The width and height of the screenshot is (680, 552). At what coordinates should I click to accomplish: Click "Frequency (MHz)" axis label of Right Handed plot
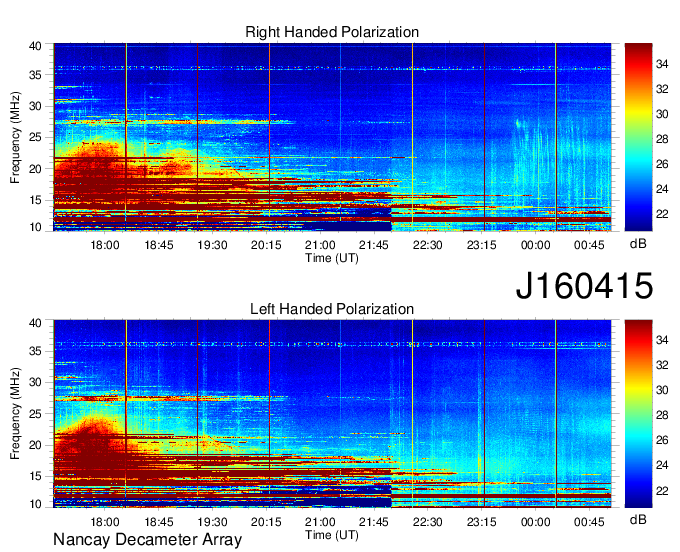pos(15,137)
